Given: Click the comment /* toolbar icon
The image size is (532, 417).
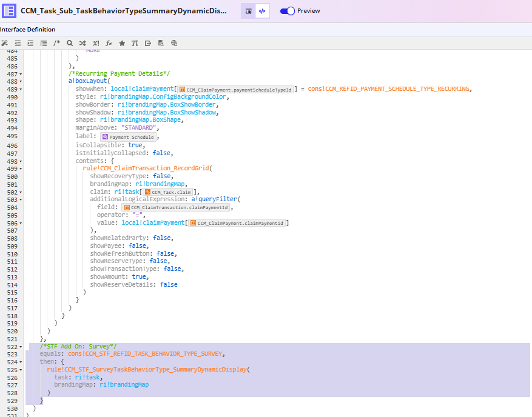Looking at the screenshot, I should [x=56, y=43].
